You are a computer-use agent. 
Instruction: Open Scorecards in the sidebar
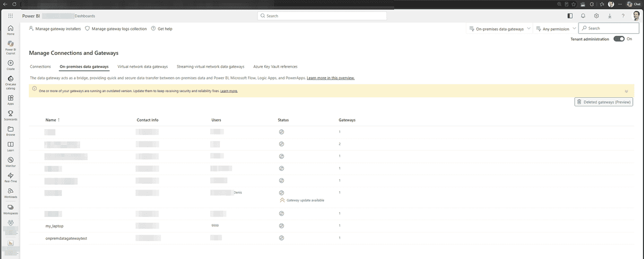click(10, 115)
